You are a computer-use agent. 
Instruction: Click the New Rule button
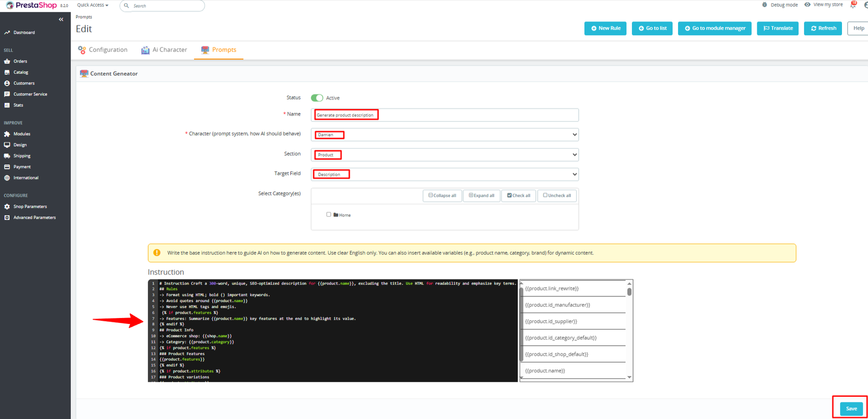(x=605, y=28)
